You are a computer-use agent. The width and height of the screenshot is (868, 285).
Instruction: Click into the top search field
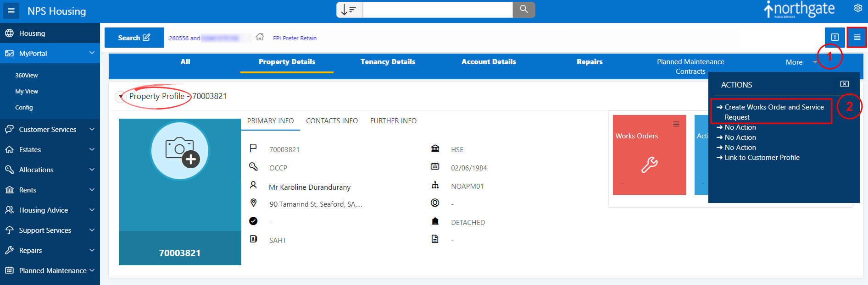[438, 10]
